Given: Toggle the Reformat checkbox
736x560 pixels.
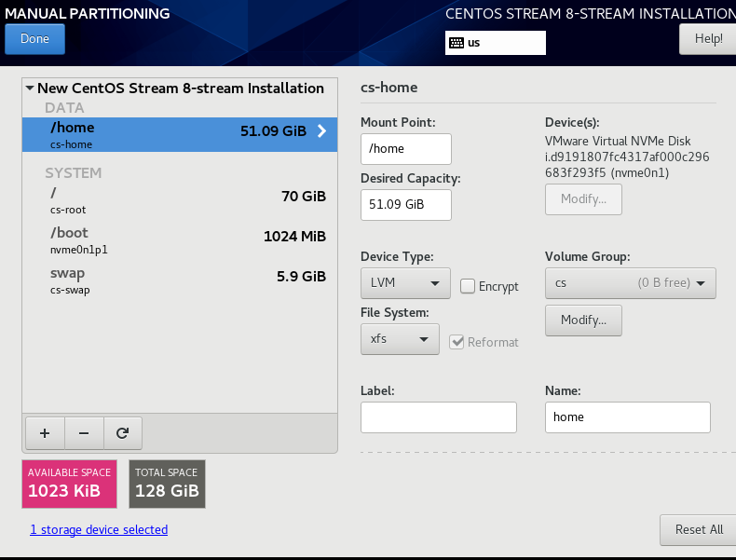Looking at the screenshot, I should click(457, 342).
